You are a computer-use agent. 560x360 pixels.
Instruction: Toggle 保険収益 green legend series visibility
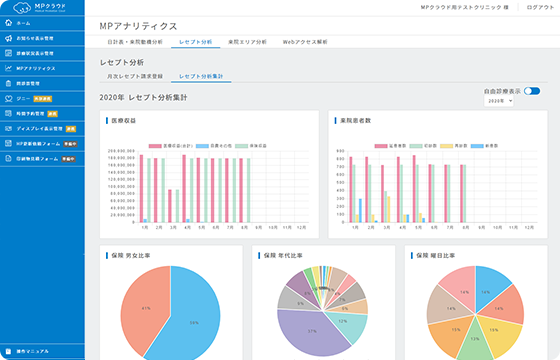pyautogui.click(x=241, y=146)
